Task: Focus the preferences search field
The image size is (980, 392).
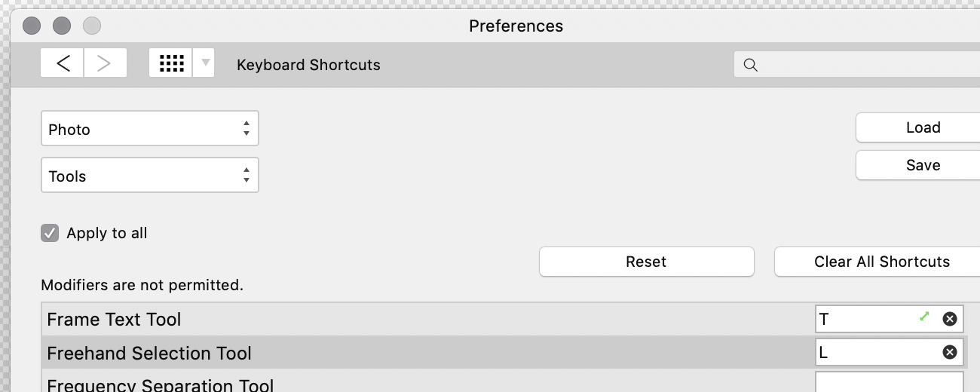Action: click(857, 65)
